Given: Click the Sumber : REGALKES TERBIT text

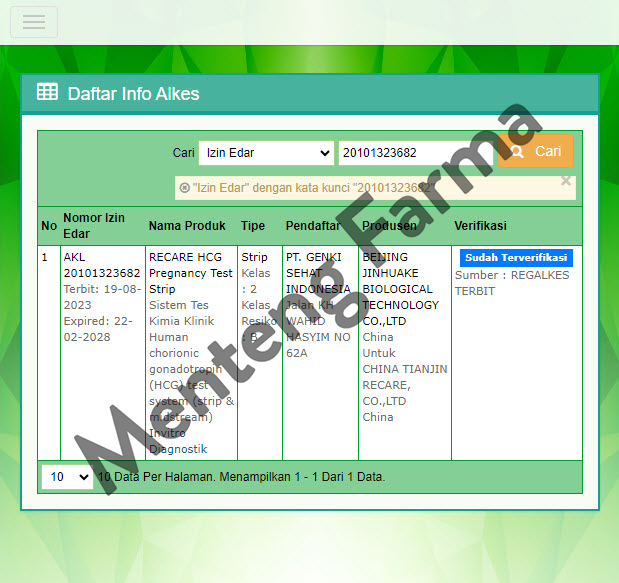Looking at the screenshot, I should coord(512,283).
